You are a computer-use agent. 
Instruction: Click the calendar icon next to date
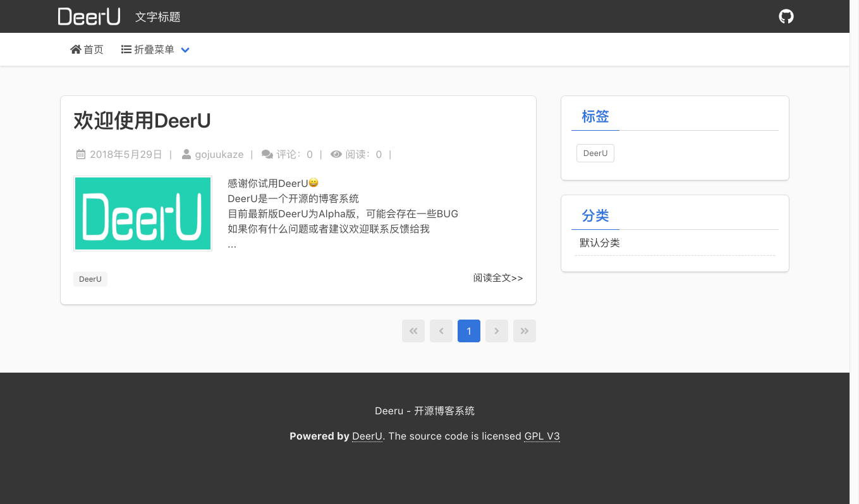click(81, 154)
